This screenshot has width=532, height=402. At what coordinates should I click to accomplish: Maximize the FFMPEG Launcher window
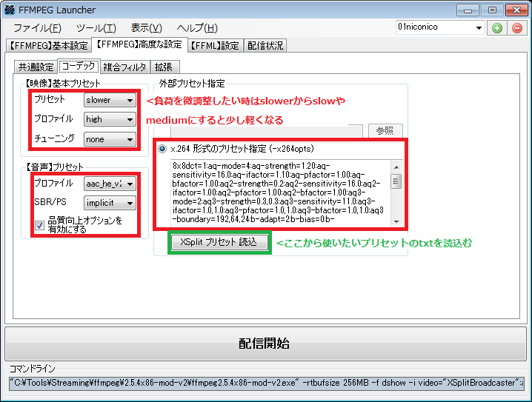[x=492, y=10]
